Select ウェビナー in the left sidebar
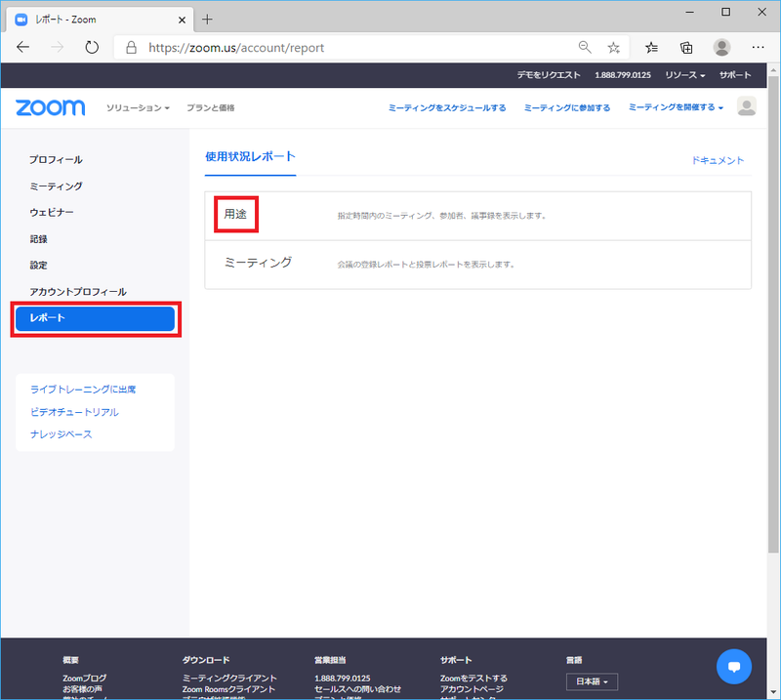The height and width of the screenshot is (700, 781). (x=52, y=213)
